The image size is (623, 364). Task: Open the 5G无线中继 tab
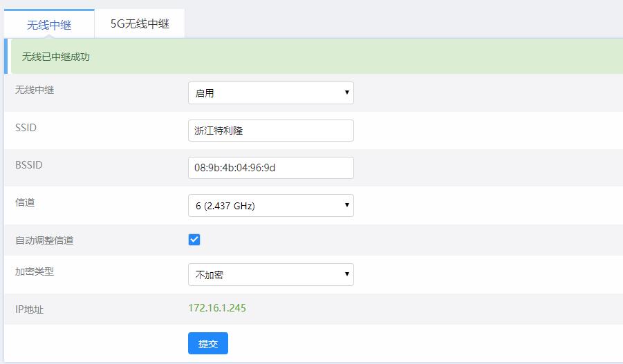click(140, 23)
